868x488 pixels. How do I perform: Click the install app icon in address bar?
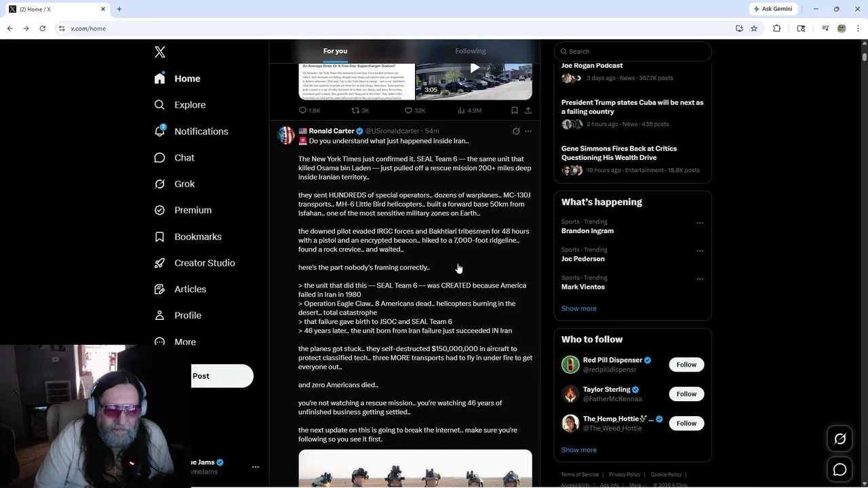point(739,28)
